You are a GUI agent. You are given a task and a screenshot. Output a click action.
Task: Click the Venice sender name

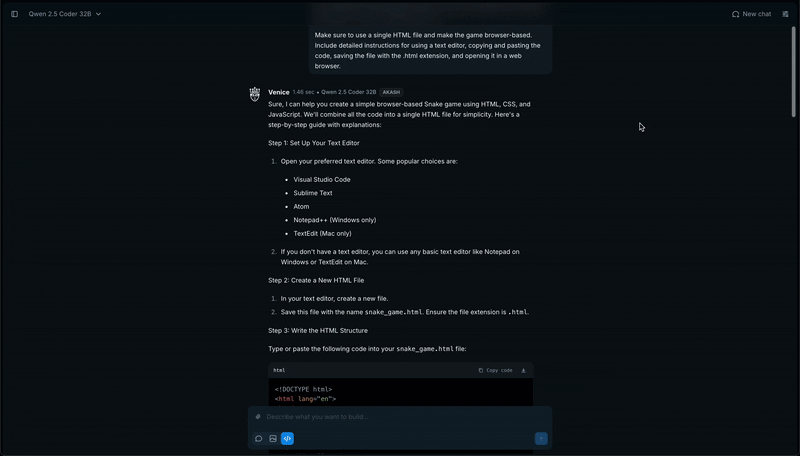279,92
